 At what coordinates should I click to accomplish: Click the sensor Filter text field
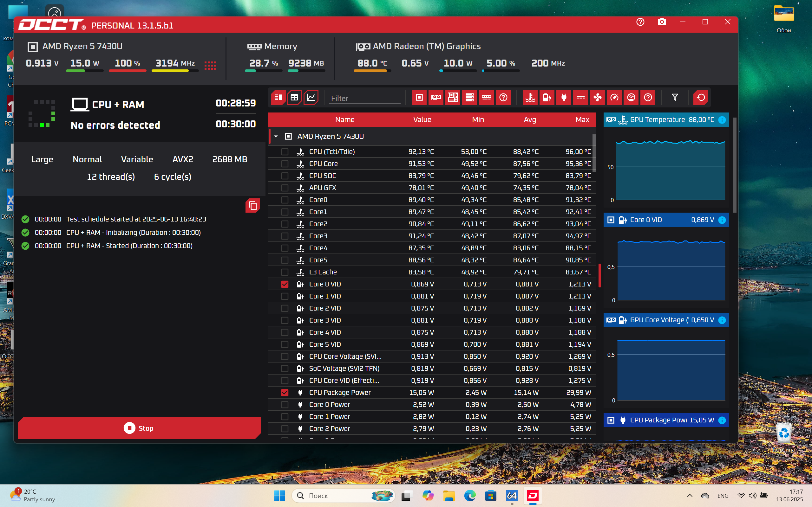tap(365, 99)
